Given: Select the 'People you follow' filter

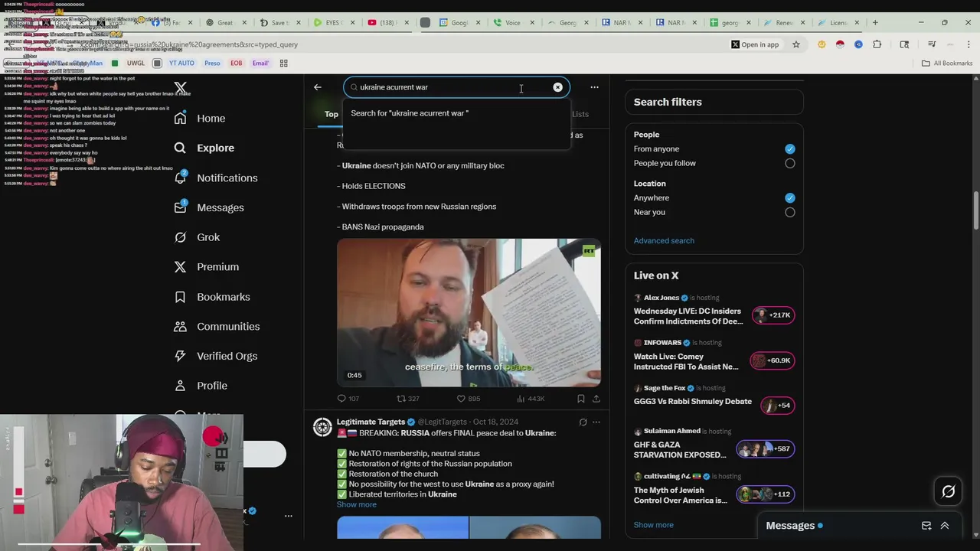Looking at the screenshot, I should point(789,163).
